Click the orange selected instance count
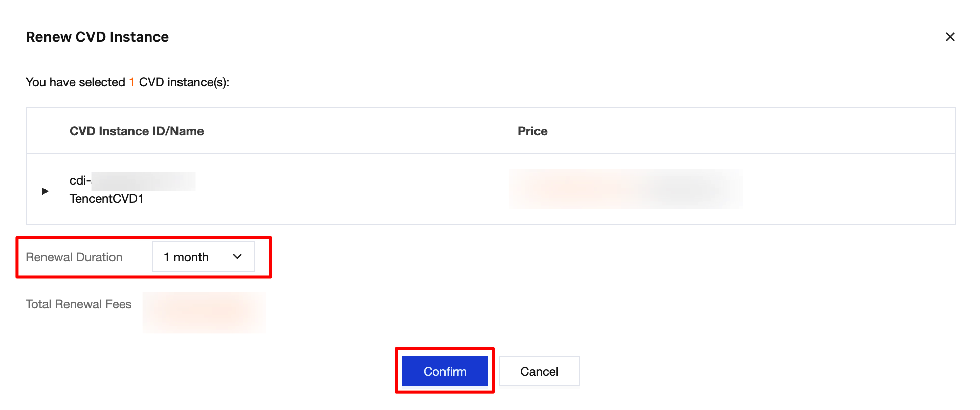This screenshot has width=980, height=410. coord(132,82)
